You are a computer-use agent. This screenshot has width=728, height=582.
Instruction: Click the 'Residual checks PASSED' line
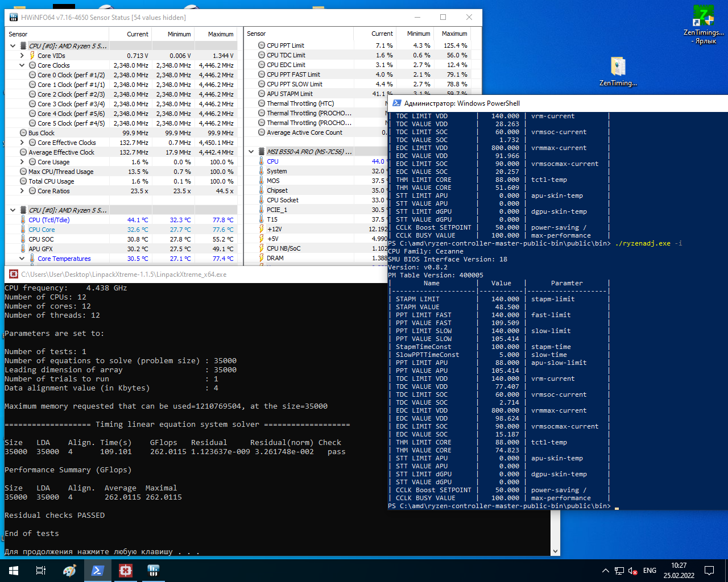click(x=55, y=516)
